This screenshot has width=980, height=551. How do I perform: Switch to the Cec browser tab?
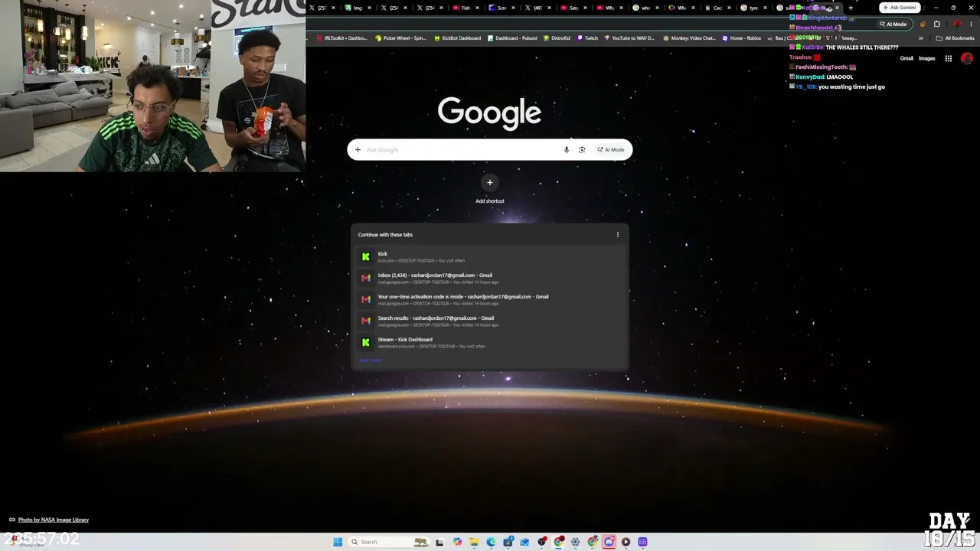click(717, 8)
